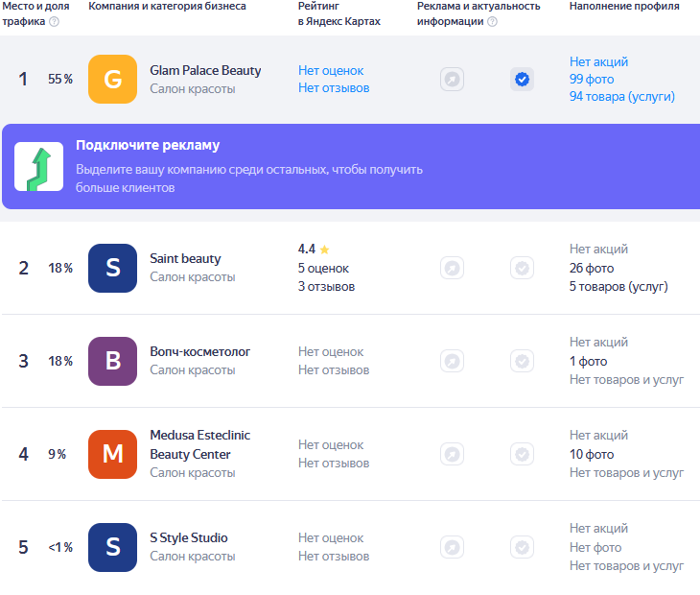This screenshot has width=700, height=595.
Task: Click "Нет фото" in S Style Studio row
Action: coord(595,548)
